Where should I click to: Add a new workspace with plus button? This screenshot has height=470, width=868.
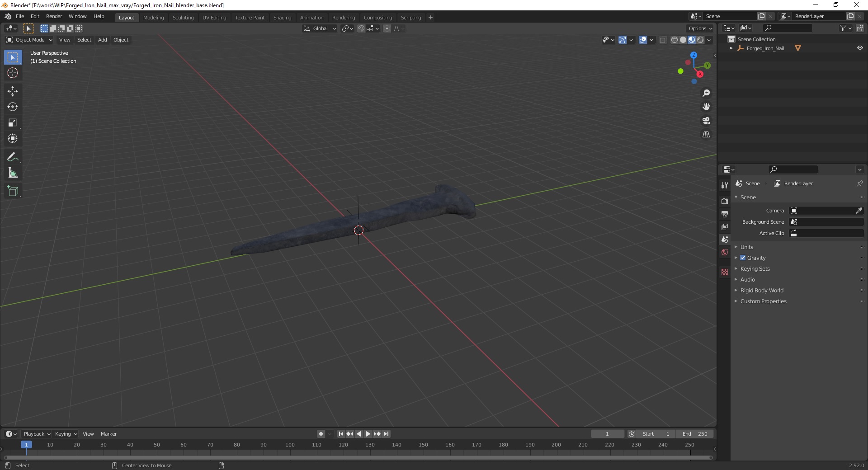click(x=430, y=17)
